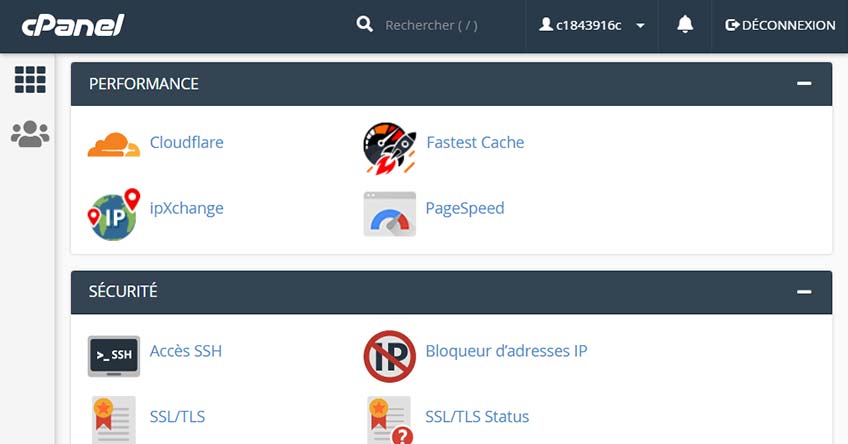Open the SSL/TLS Status link
Image resolution: width=848 pixels, height=444 pixels.
477,416
